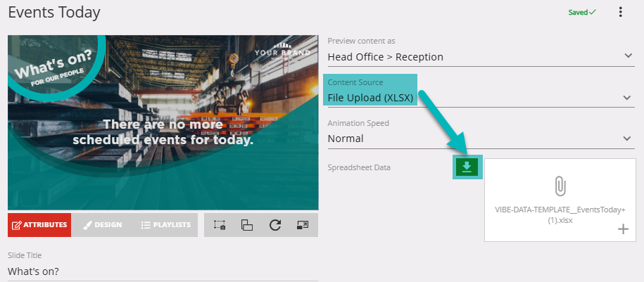Click the Events Today page title

[x=54, y=13]
